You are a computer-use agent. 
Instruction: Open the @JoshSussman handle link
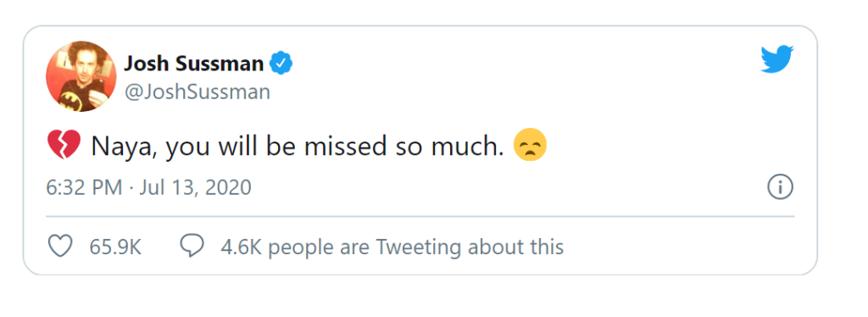197,92
